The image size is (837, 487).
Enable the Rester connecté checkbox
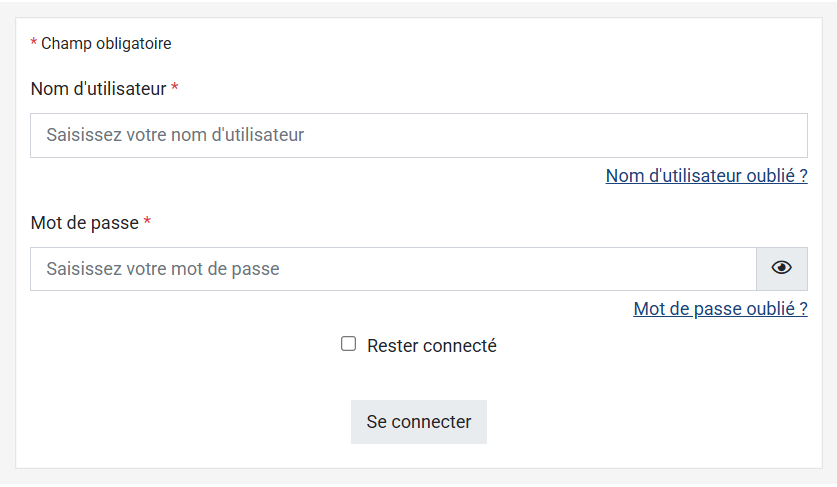click(349, 344)
